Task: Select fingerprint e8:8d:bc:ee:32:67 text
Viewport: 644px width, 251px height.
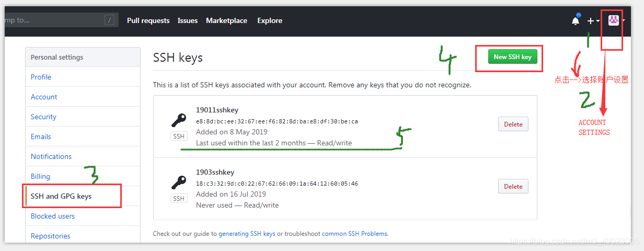Action: [x=277, y=121]
